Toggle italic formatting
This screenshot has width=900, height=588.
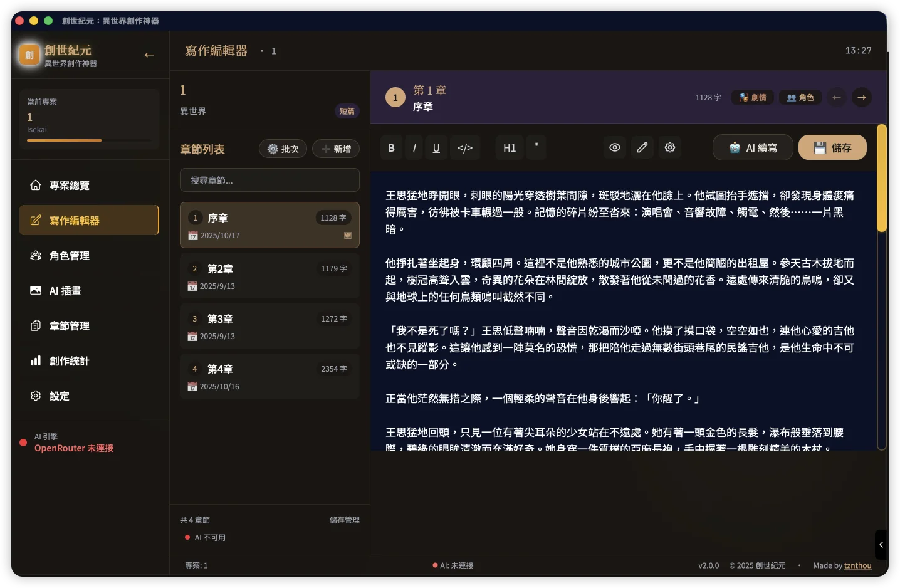[414, 147]
